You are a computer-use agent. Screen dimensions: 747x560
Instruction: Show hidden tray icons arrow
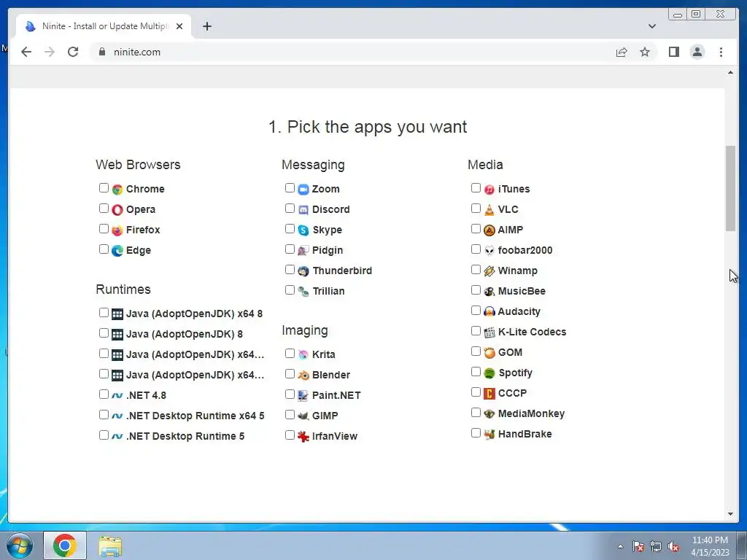coord(620,547)
